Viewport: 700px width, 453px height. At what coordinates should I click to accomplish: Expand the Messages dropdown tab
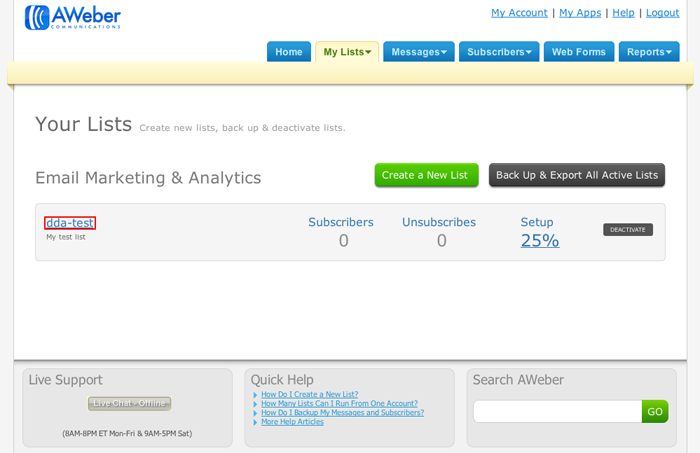pyautogui.click(x=419, y=52)
